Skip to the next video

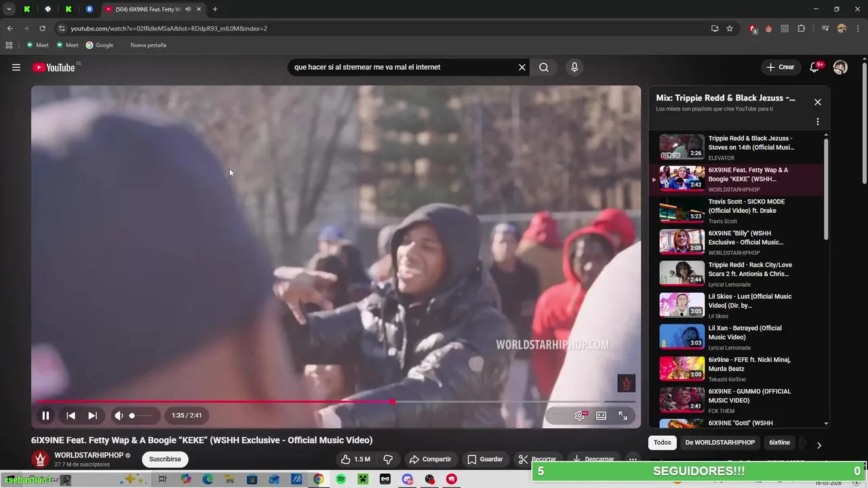coord(92,415)
